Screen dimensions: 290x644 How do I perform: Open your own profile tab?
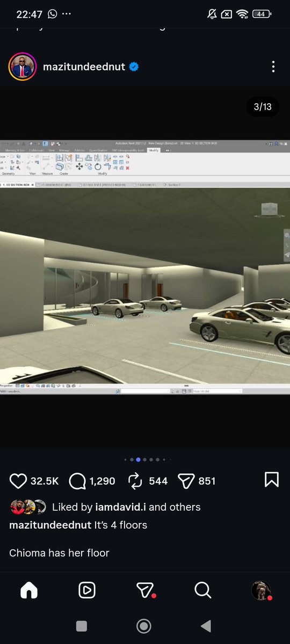(x=261, y=591)
